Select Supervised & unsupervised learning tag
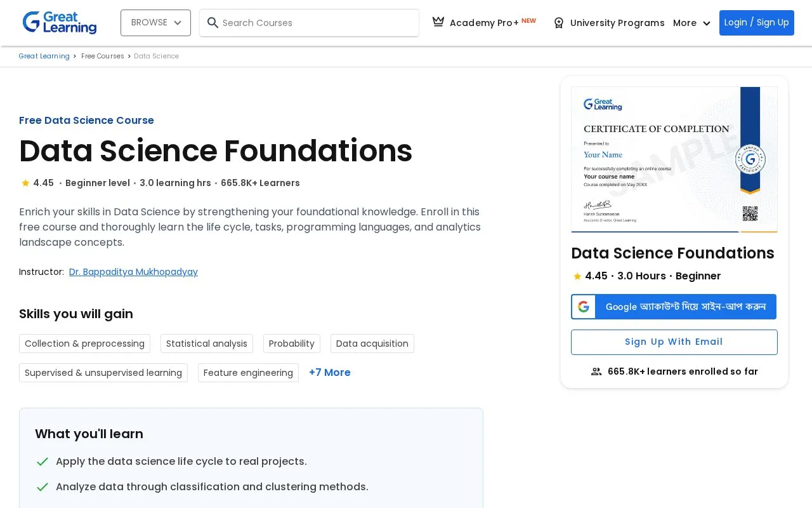The image size is (812, 508). [x=103, y=373]
